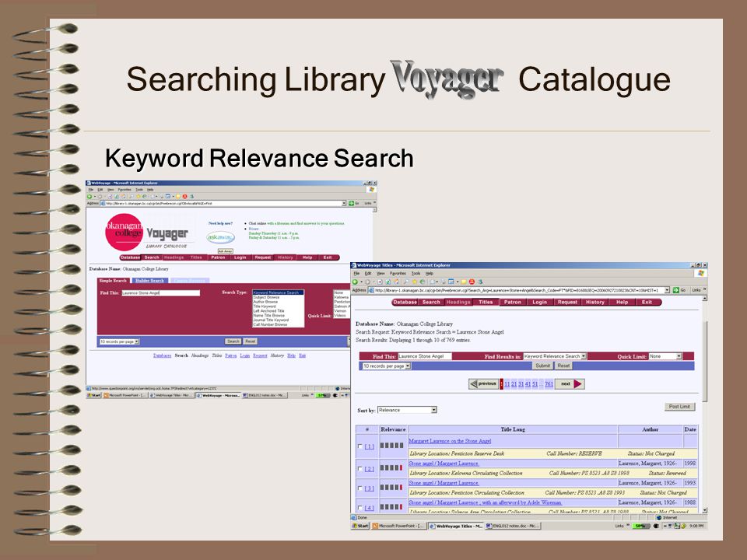Click Forward arrow in WebVoyage Titles toolbar

point(367,282)
